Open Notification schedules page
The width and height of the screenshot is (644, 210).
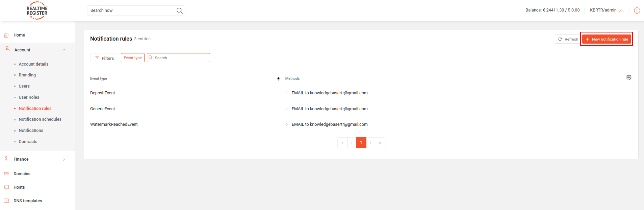40,119
